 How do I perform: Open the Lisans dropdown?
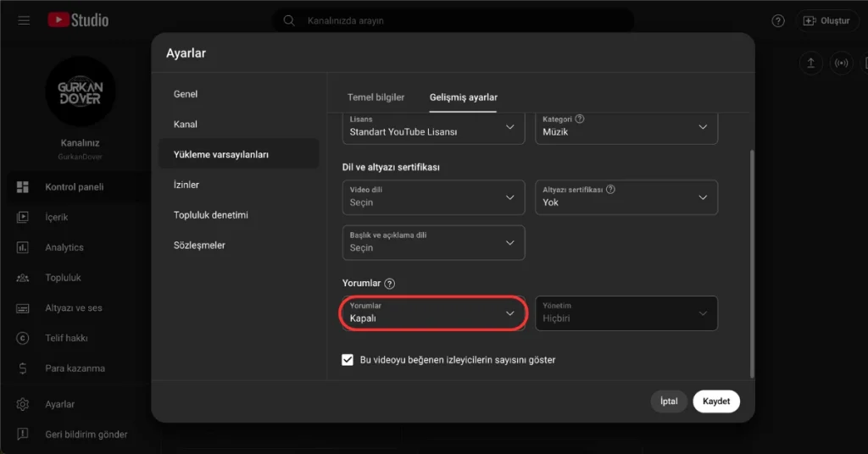coord(433,127)
